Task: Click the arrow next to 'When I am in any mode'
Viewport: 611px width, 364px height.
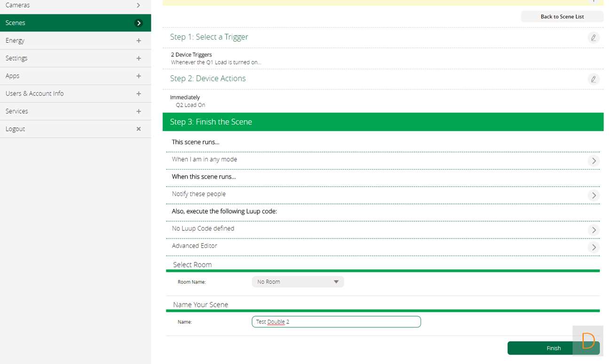Action: click(x=594, y=161)
